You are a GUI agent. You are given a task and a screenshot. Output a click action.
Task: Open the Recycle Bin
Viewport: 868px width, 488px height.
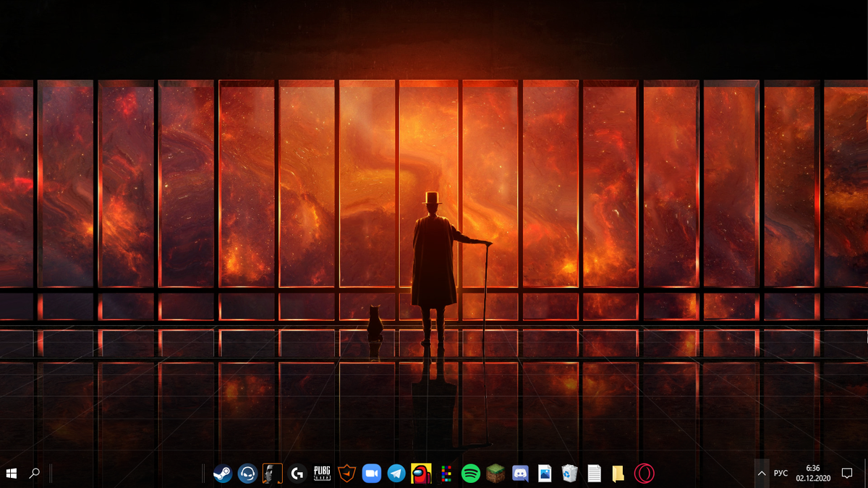coord(570,474)
